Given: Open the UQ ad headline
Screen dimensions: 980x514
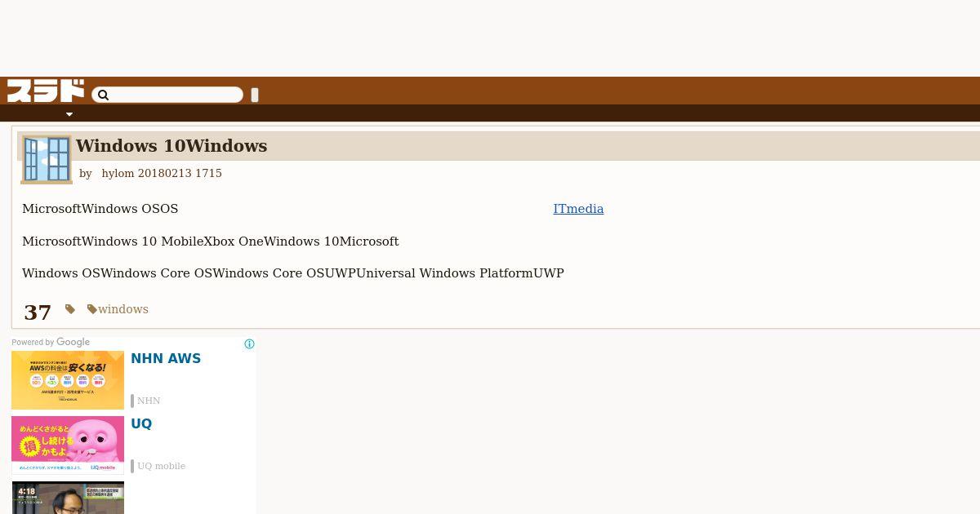Looking at the screenshot, I should pyautogui.click(x=141, y=423).
